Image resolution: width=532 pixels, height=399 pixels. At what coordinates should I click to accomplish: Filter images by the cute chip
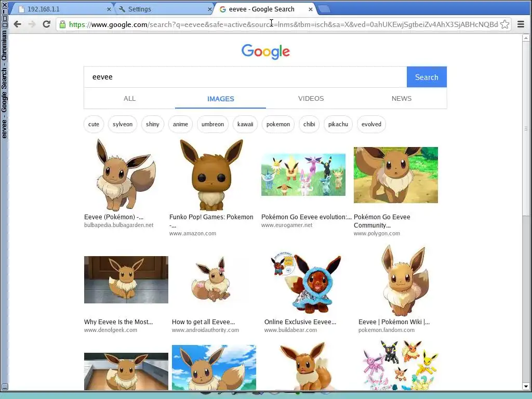click(x=94, y=124)
